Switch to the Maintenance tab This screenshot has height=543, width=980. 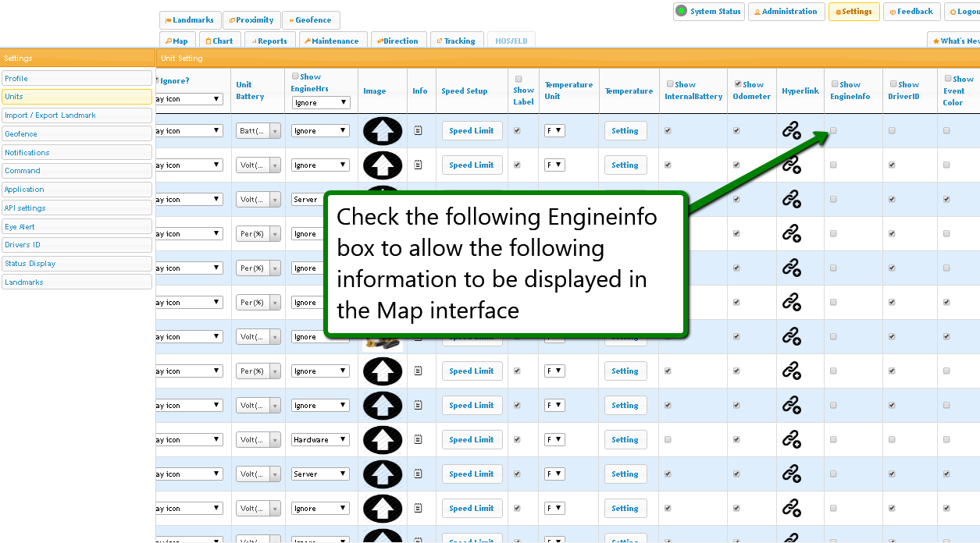(x=331, y=41)
